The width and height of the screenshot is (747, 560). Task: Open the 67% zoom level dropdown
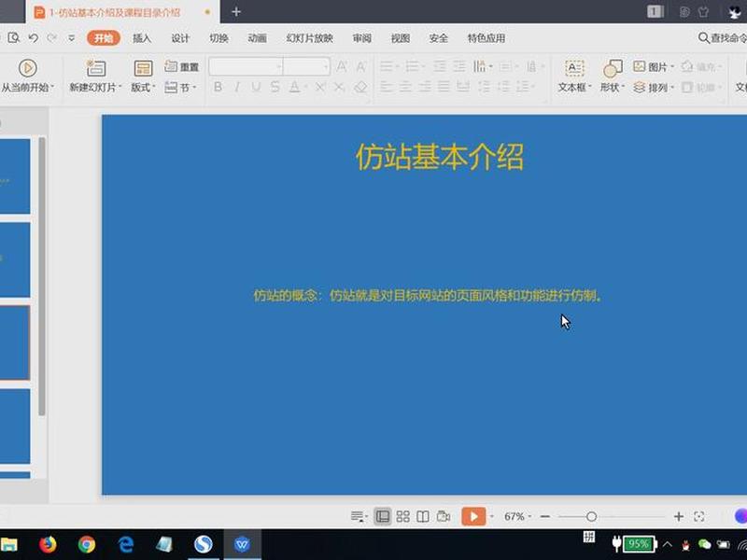517,516
